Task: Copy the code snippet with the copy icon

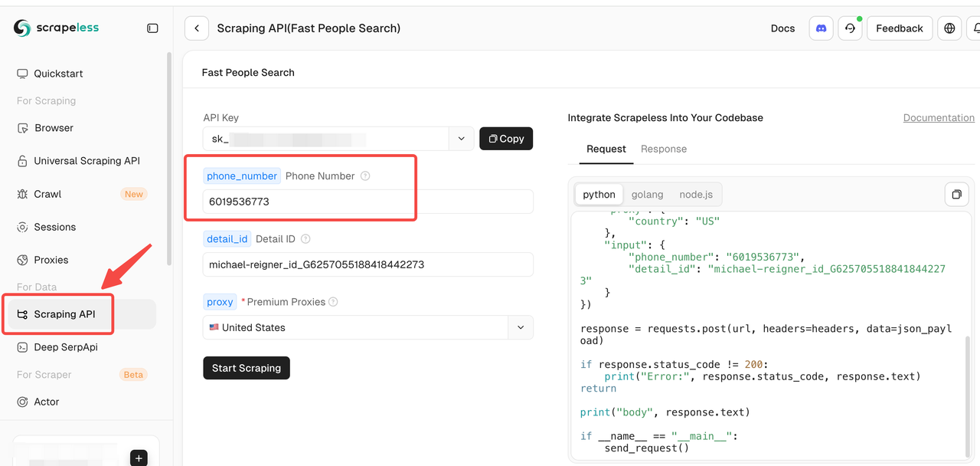Action: pyautogui.click(x=956, y=195)
